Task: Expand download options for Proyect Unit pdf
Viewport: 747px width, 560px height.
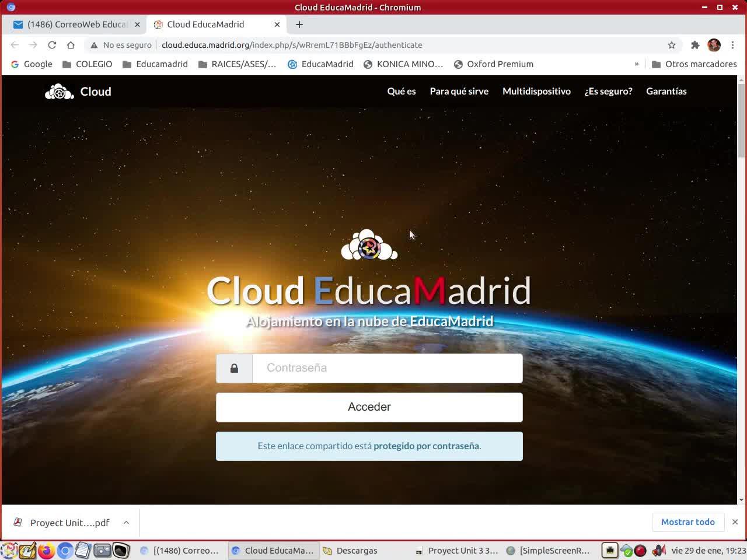Action: coord(126,523)
